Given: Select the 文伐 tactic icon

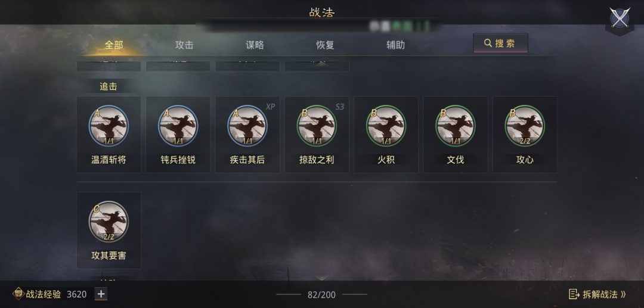Looking at the screenshot, I should 456,126.
